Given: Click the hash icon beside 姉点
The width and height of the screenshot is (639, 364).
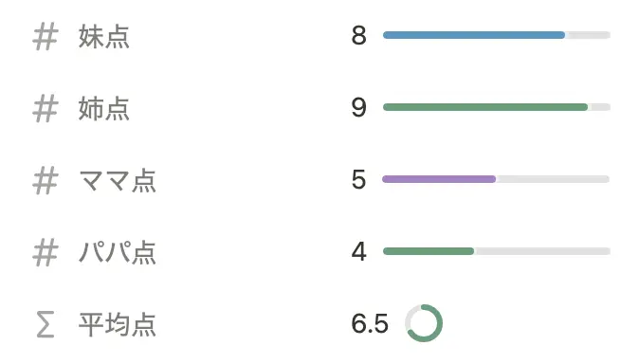Looking at the screenshot, I should pyautogui.click(x=46, y=109).
